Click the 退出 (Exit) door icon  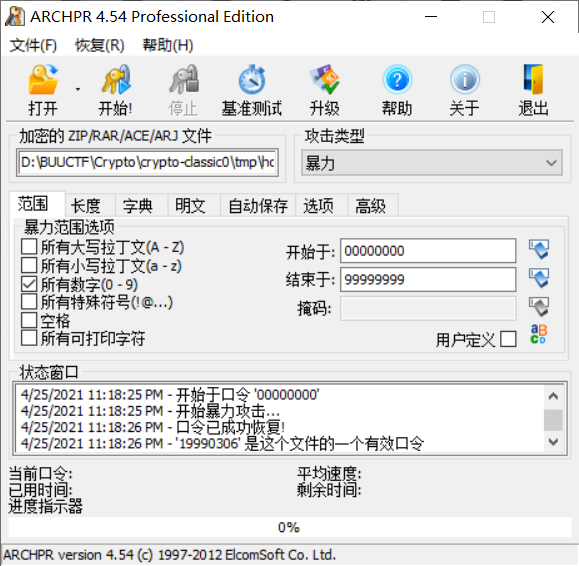pos(533,79)
